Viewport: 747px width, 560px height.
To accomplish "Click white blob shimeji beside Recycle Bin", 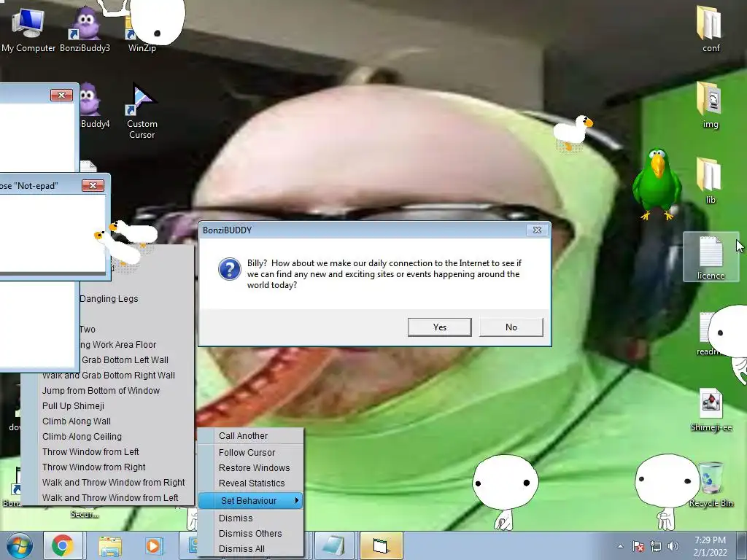I will (x=667, y=491).
